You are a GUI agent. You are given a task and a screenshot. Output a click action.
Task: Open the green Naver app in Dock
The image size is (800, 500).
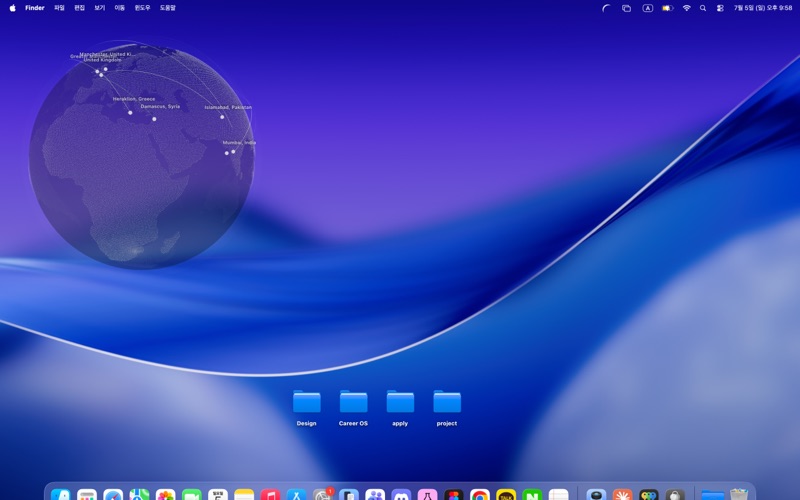pos(532,494)
